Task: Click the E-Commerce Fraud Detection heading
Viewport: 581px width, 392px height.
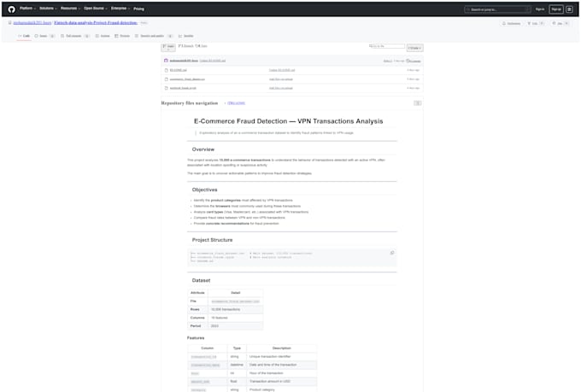Action: (288, 121)
